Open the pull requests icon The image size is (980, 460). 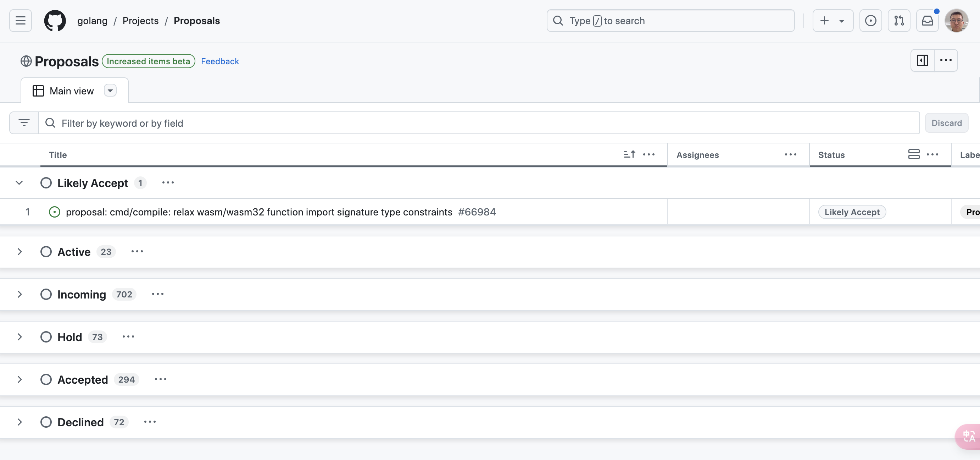click(899, 21)
